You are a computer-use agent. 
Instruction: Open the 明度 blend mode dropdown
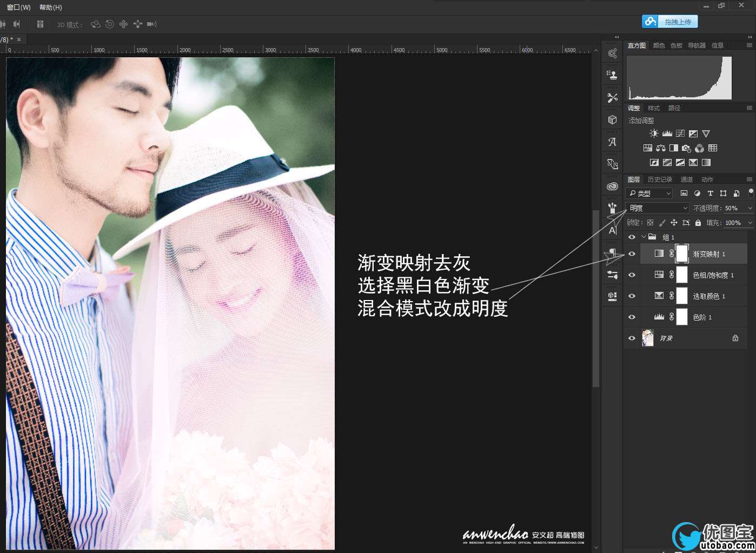pos(658,208)
